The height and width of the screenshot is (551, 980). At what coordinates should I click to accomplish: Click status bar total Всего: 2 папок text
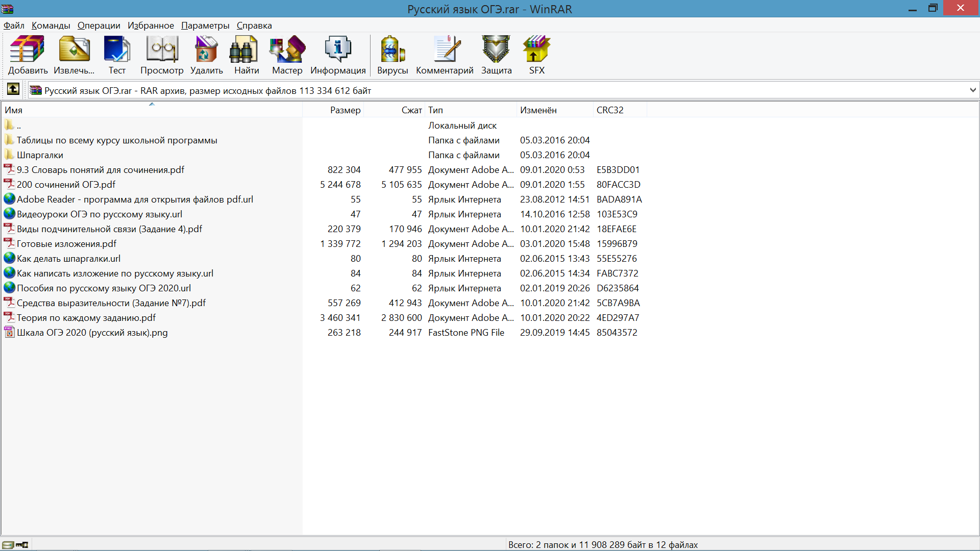(x=603, y=545)
